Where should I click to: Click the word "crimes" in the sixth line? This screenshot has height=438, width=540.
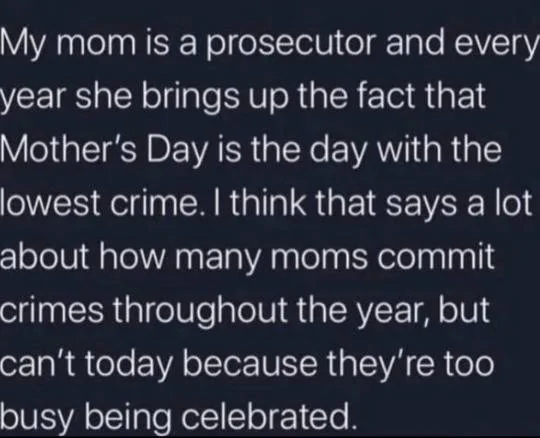click(x=52, y=310)
